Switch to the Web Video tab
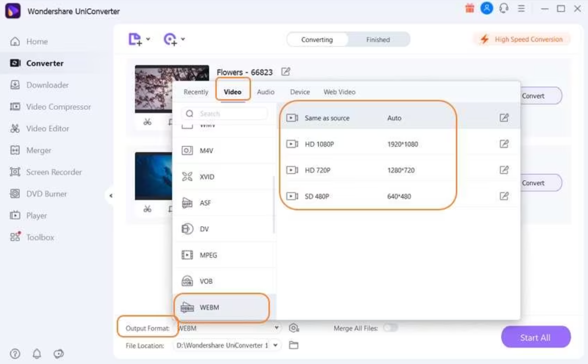Screen dimensions: 588x364 coord(339,92)
